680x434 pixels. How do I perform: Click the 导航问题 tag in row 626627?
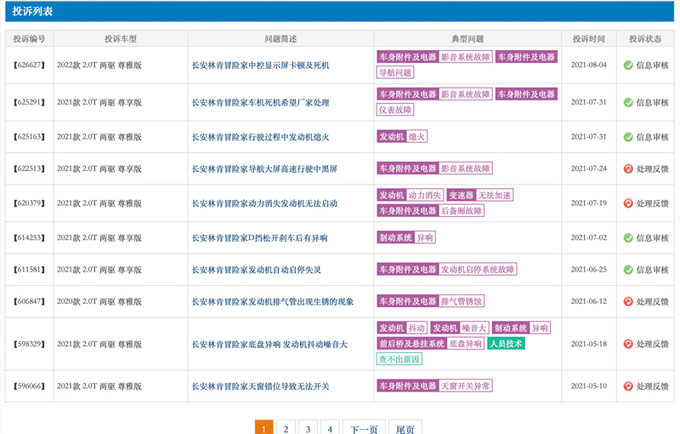click(x=395, y=72)
